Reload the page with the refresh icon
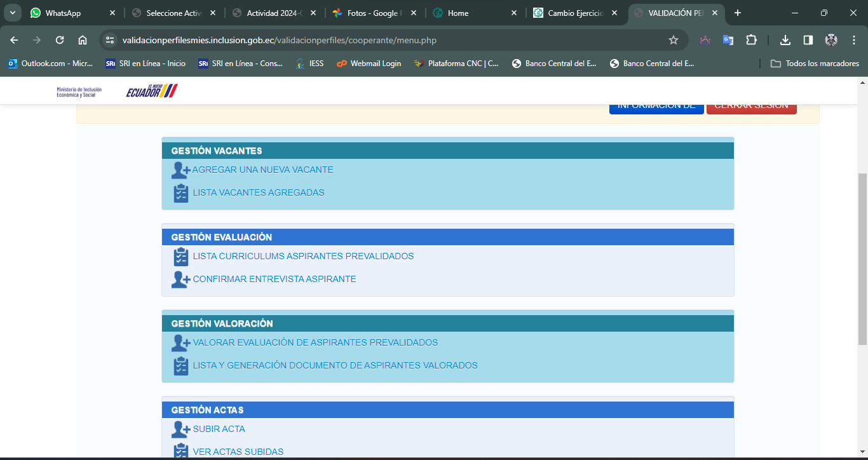This screenshot has height=460, width=868. [x=60, y=40]
